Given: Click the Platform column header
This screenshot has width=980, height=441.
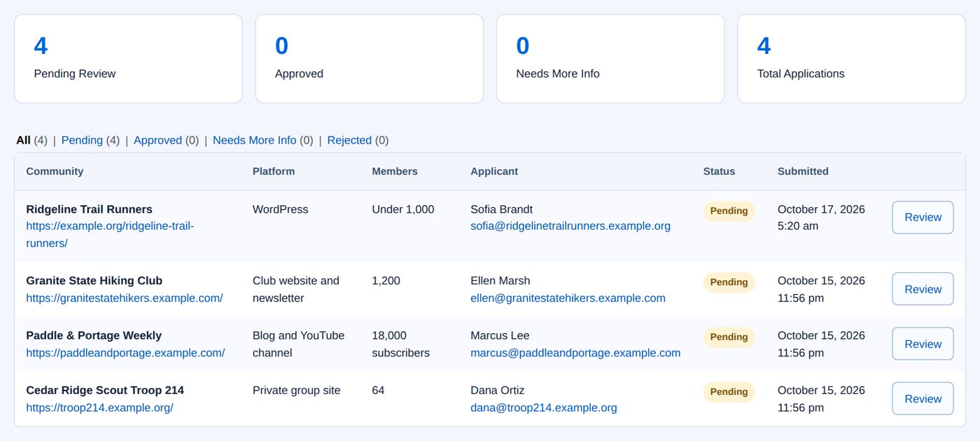Looking at the screenshot, I should tap(274, 171).
